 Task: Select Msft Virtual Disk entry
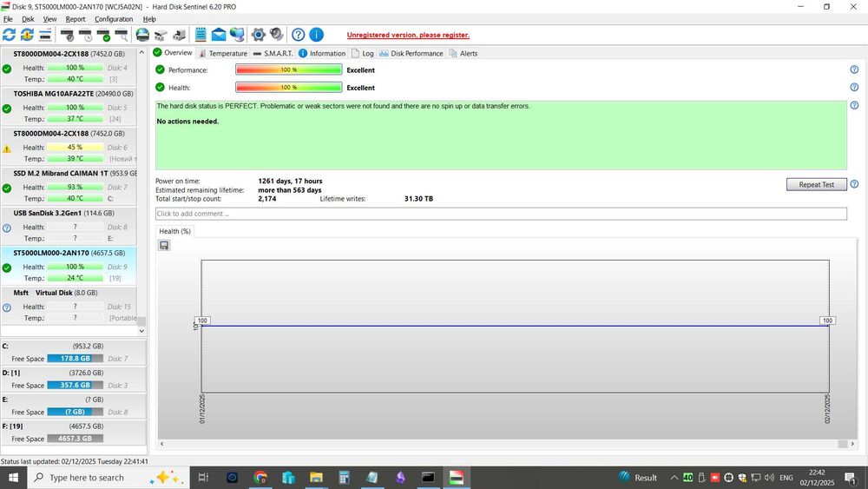coord(69,306)
